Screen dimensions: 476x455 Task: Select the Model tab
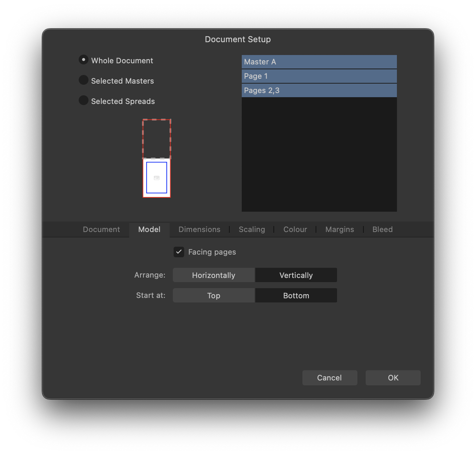(x=149, y=229)
